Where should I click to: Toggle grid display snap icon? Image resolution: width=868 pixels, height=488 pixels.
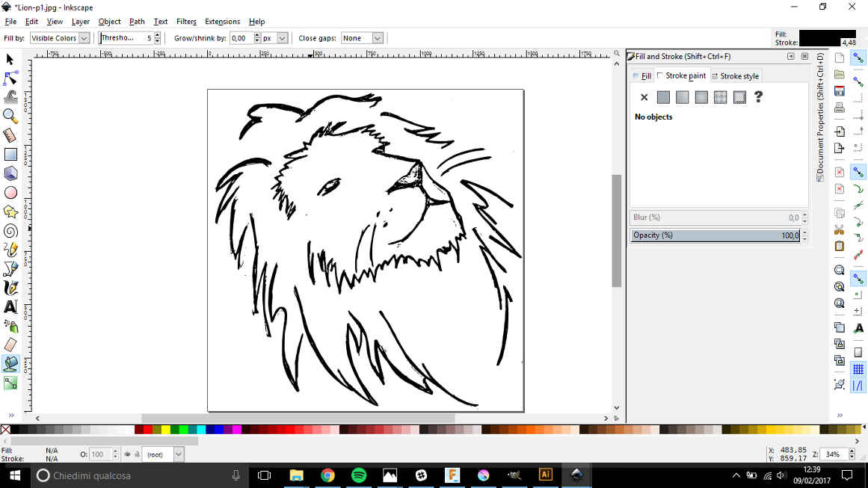tap(858, 369)
